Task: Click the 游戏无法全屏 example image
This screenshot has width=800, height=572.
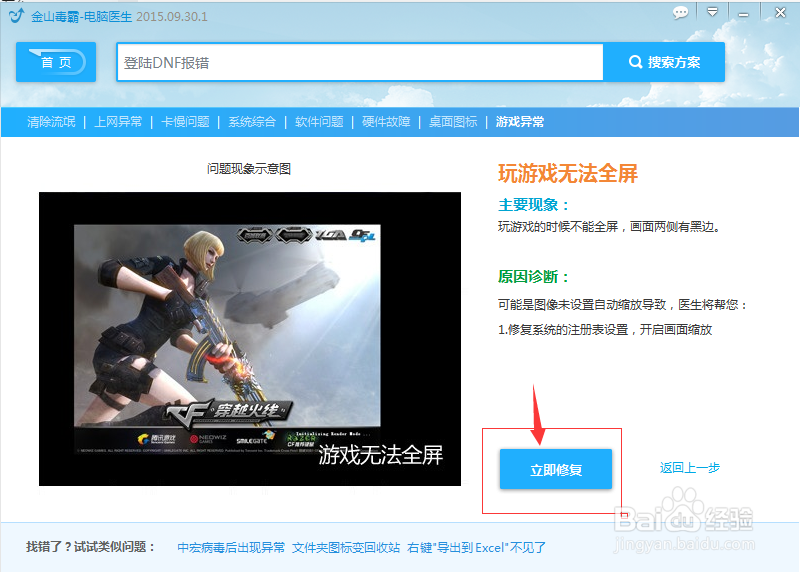Action: [250, 339]
